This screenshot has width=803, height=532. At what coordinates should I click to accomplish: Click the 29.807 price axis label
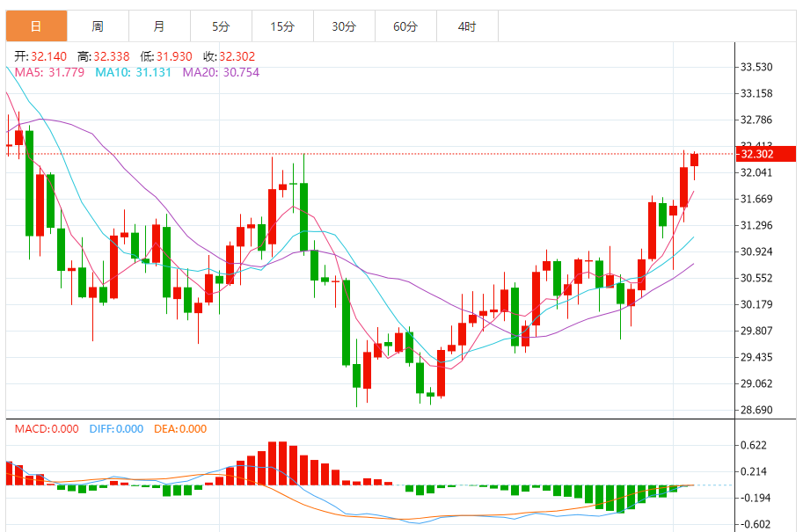(756, 331)
